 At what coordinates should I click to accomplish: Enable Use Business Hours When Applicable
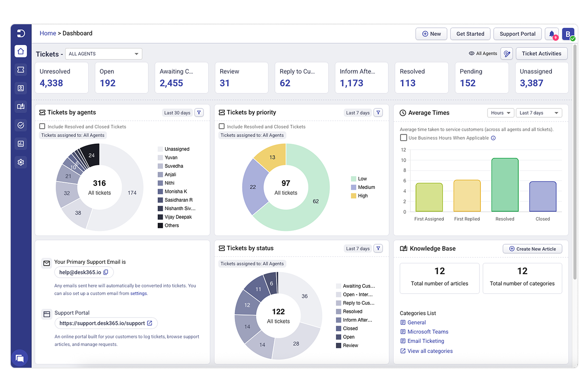point(403,138)
